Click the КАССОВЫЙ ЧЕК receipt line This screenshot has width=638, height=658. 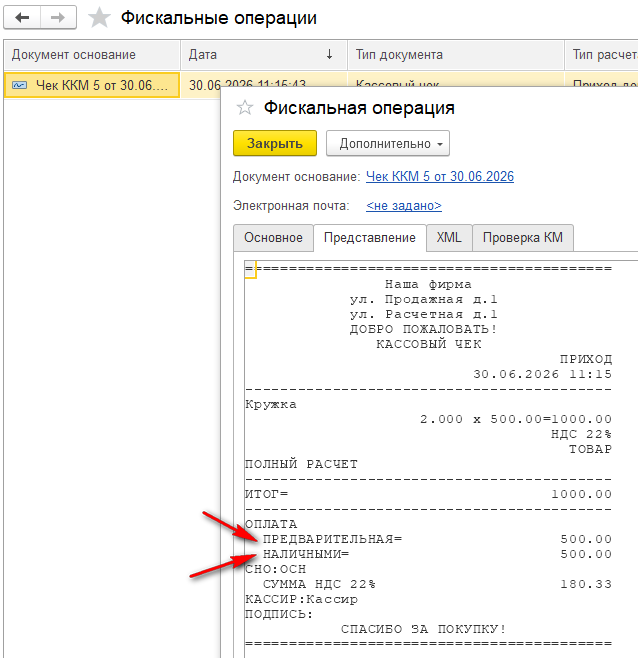[429, 344]
